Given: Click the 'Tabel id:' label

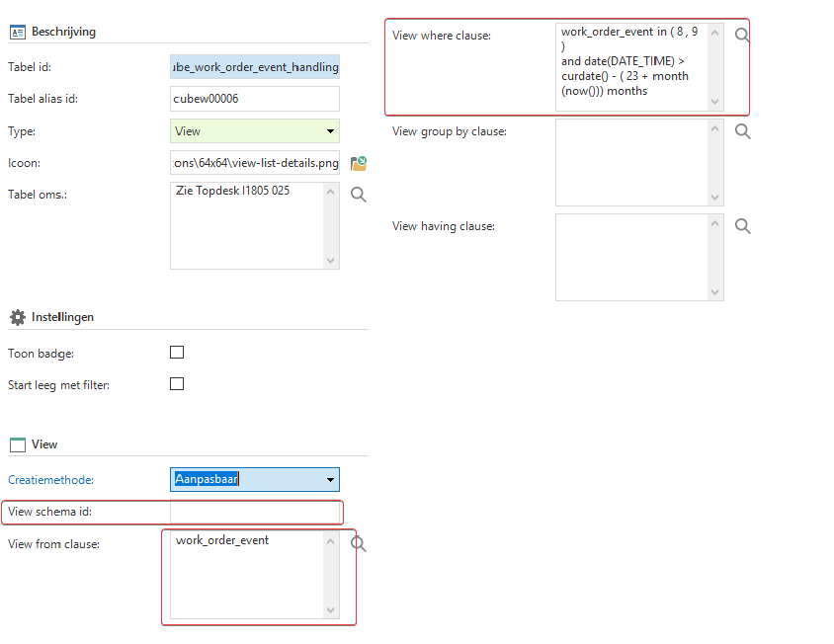Looking at the screenshot, I should pyautogui.click(x=30, y=67).
